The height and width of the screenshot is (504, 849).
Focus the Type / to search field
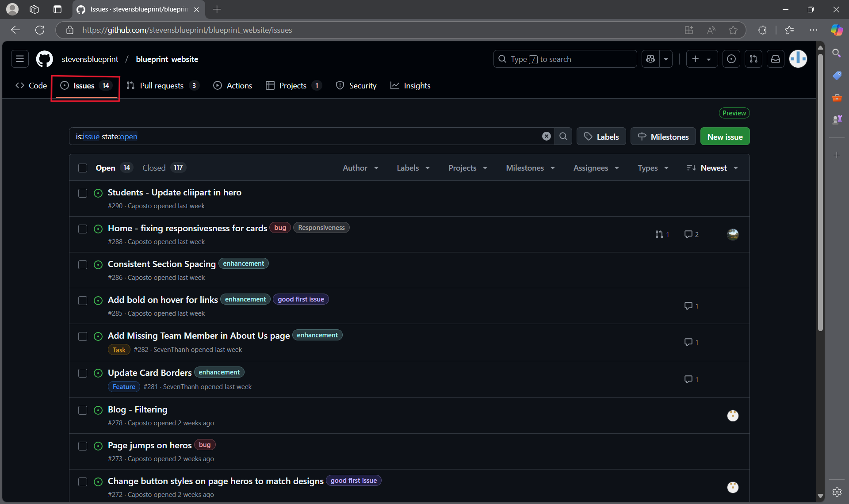point(565,59)
